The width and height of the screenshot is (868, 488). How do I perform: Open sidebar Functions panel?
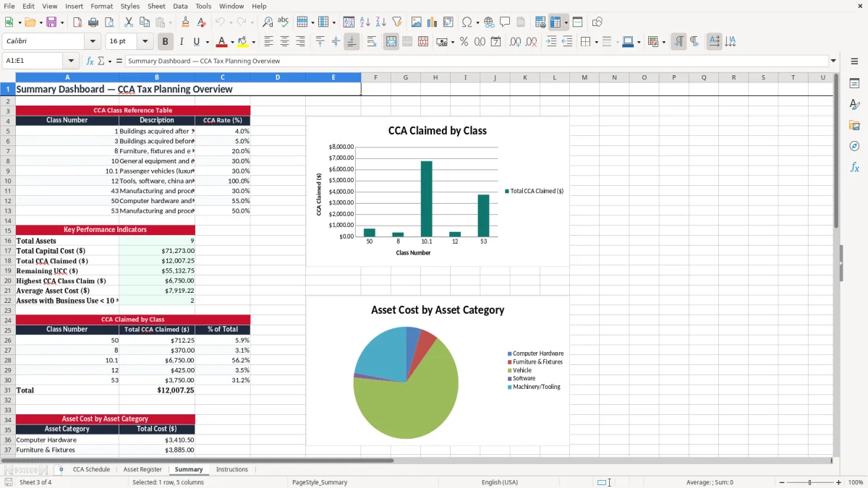coord(854,167)
